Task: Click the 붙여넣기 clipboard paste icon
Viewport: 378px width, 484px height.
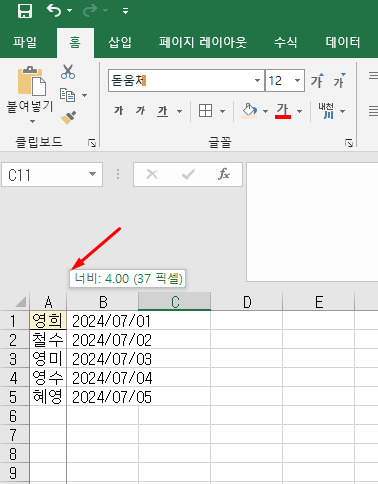Action: click(x=31, y=80)
